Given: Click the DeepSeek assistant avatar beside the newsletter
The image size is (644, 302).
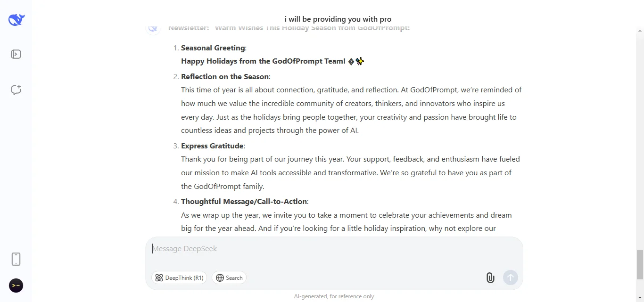Looking at the screenshot, I should [153, 28].
